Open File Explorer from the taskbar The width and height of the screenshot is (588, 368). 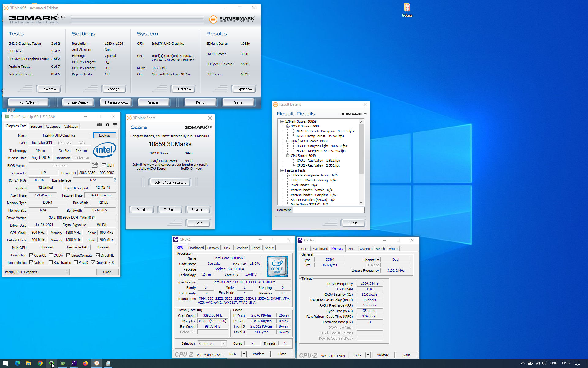click(28, 363)
